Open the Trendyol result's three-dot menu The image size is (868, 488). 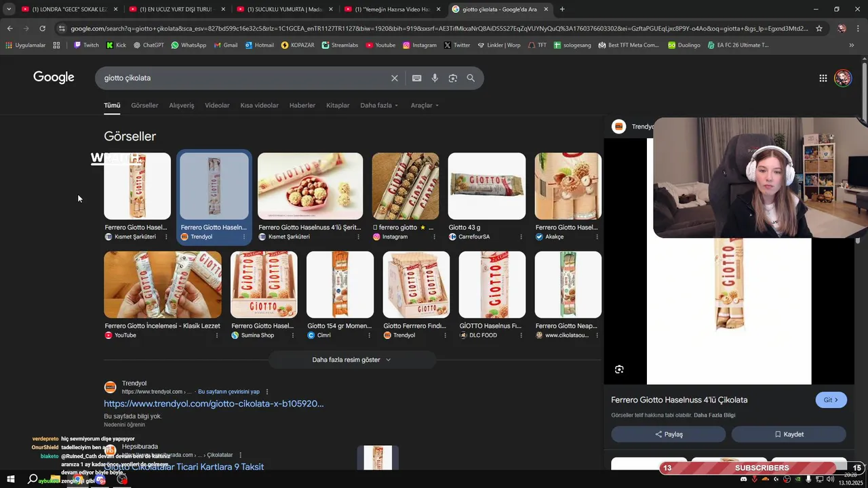267,392
